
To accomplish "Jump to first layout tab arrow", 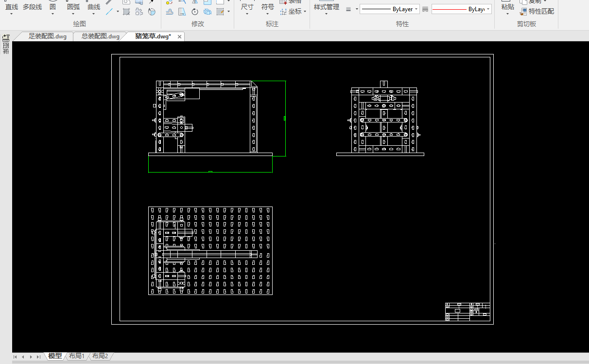I will pos(15,357).
